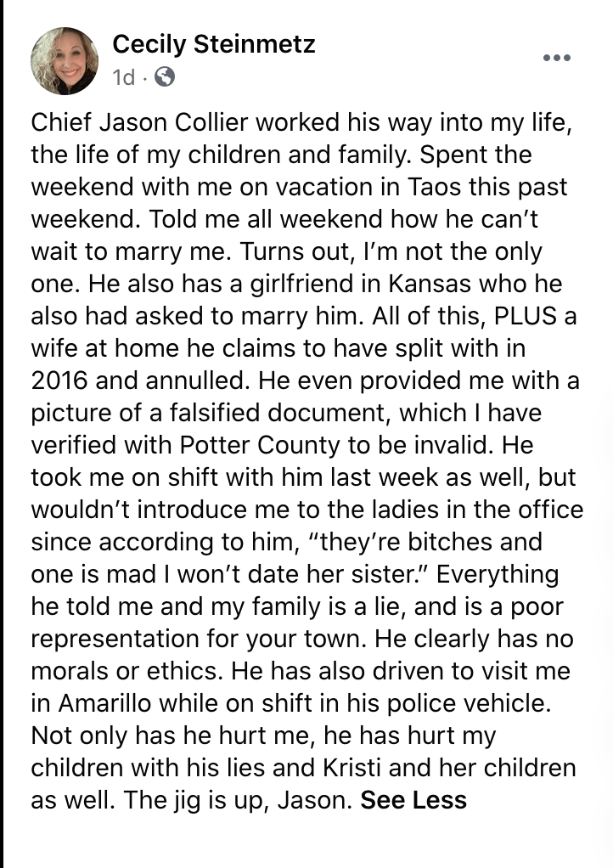The width and height of the screenshot is (613, 868).
Task: Open Cecily Steinmetz's profile picture
Action: click(x=64, y=60)
